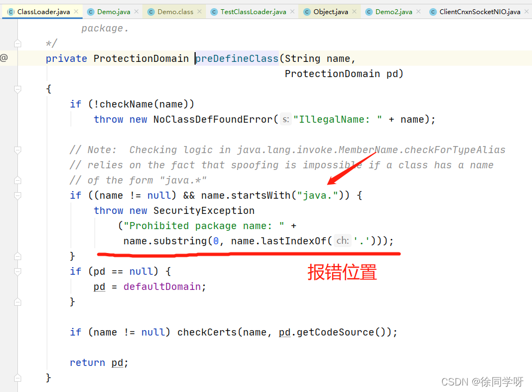Collapse the pd == null if-block
532x392 pixels.
[x=17, y=271]
